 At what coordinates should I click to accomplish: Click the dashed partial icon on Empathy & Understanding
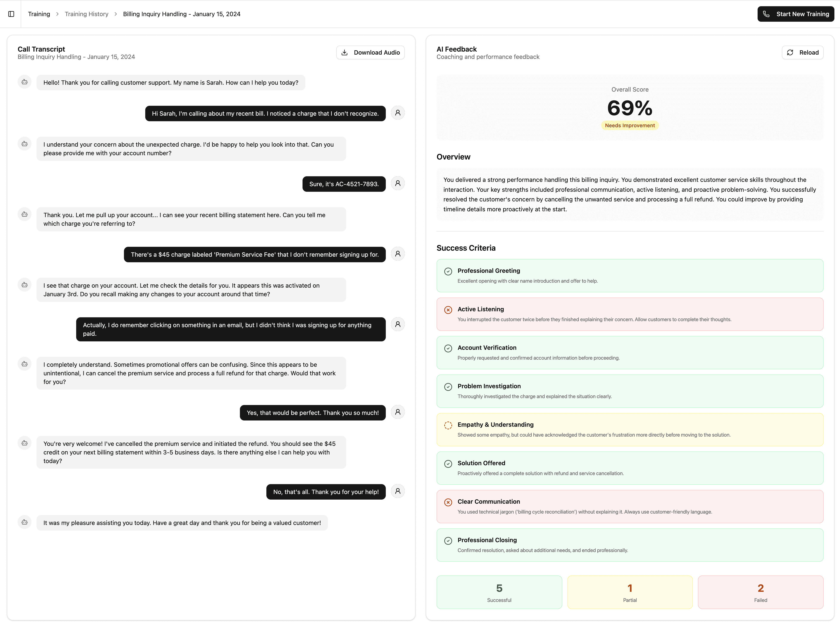click(x=448, y=426)
